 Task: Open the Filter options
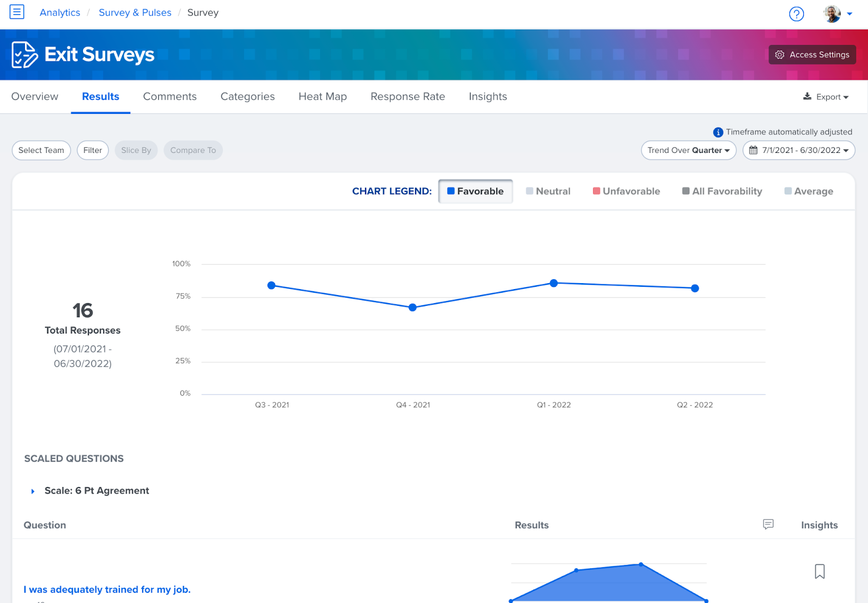click(93, 150)
